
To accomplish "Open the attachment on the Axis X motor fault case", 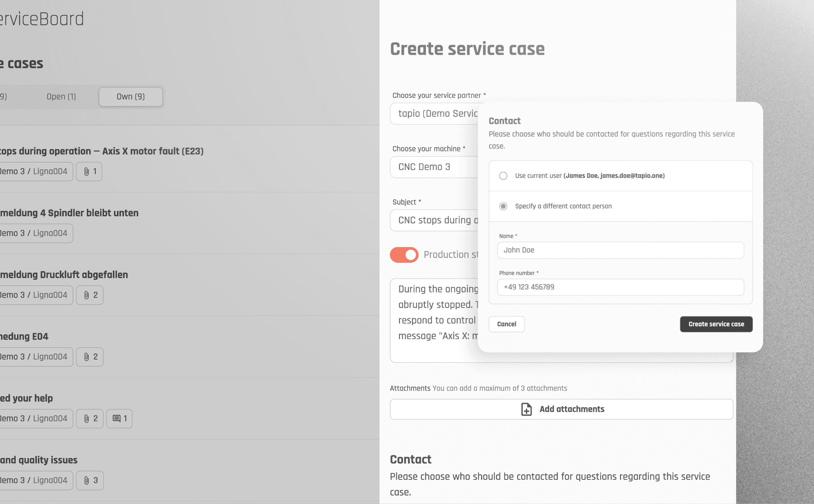I will [x=89, y=171].
